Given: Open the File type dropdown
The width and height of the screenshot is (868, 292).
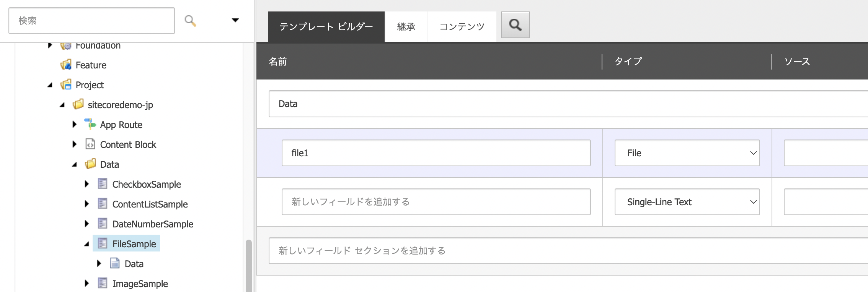Looking at the screenshot, I should [687, 153].
